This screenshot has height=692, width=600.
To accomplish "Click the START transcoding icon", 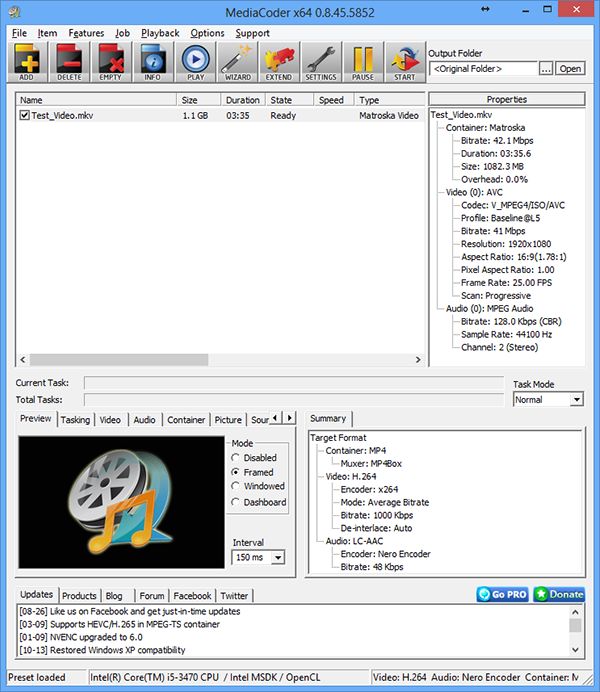I will point(405,62).
